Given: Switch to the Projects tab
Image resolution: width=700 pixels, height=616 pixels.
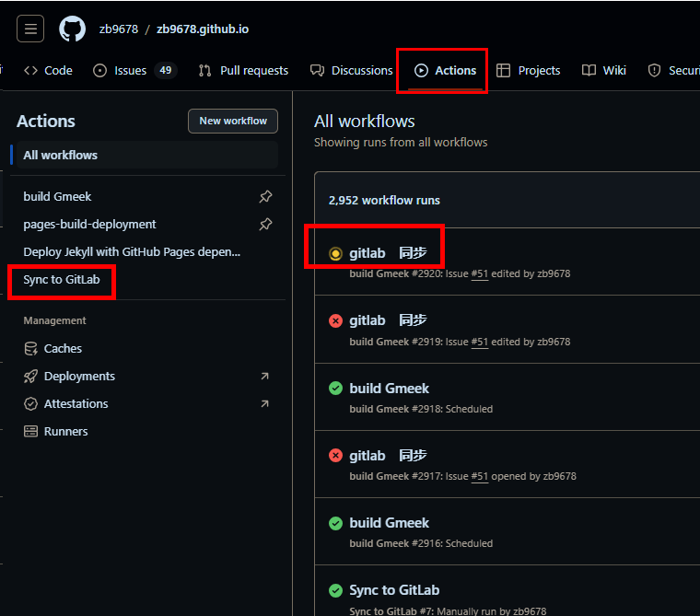Looking at the screenshot, I should coord(529,71).
